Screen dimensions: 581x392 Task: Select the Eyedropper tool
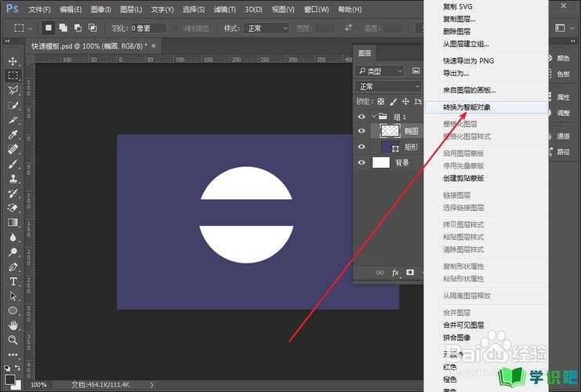click(x=13, y=134)
